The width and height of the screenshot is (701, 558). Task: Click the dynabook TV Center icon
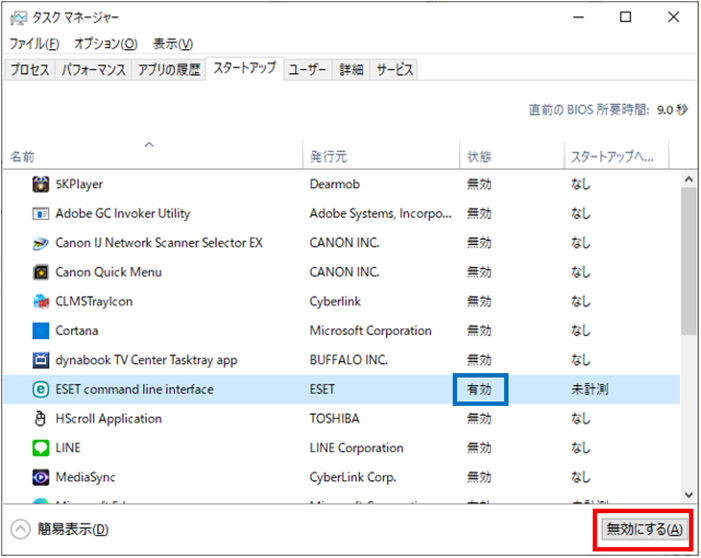(41, 360)
